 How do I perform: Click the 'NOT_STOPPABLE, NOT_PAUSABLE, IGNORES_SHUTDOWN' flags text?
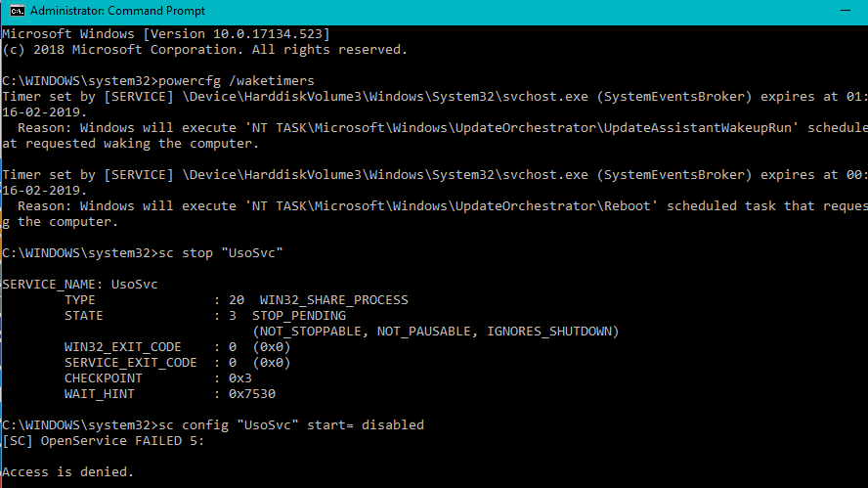[x=436, y=332]
